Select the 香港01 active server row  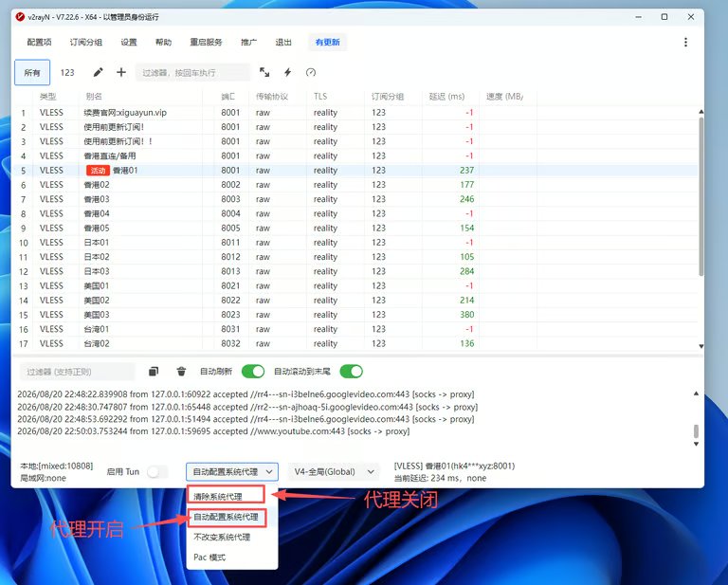pyautogui.click(x=355, y=171)
